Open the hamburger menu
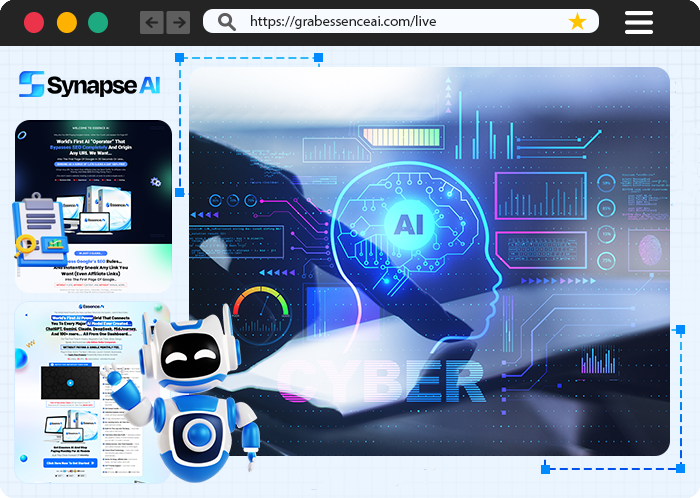This screenshot has width=700, height=498. click(x=638, y=22)
